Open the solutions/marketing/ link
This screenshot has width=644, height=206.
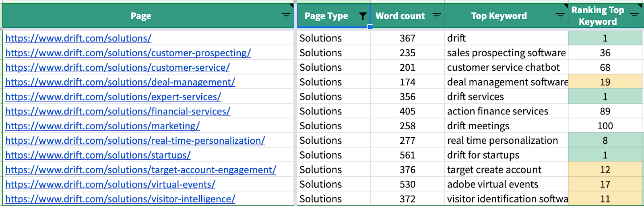[x=102, y=126]
